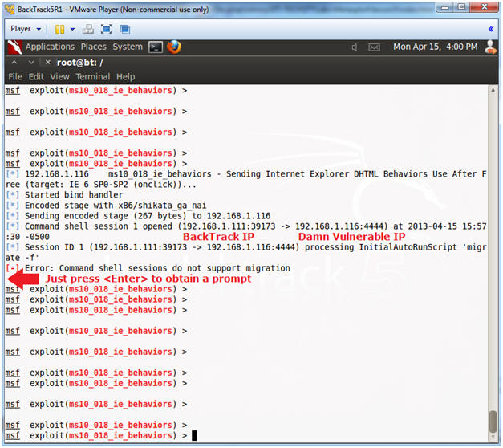
Task: Click scrollbar up arrow in terminal
Action: (493, 90)
